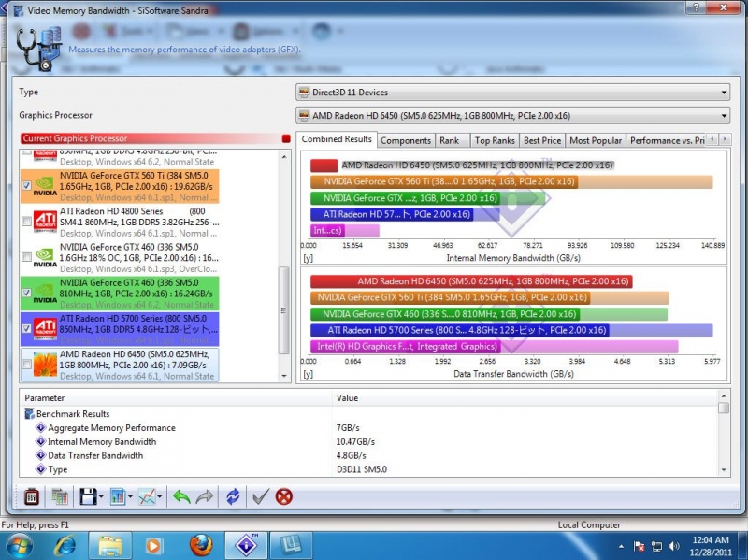748x560 pixels.
Task: Click the network tray icon
Action: (x=657, y=546)
